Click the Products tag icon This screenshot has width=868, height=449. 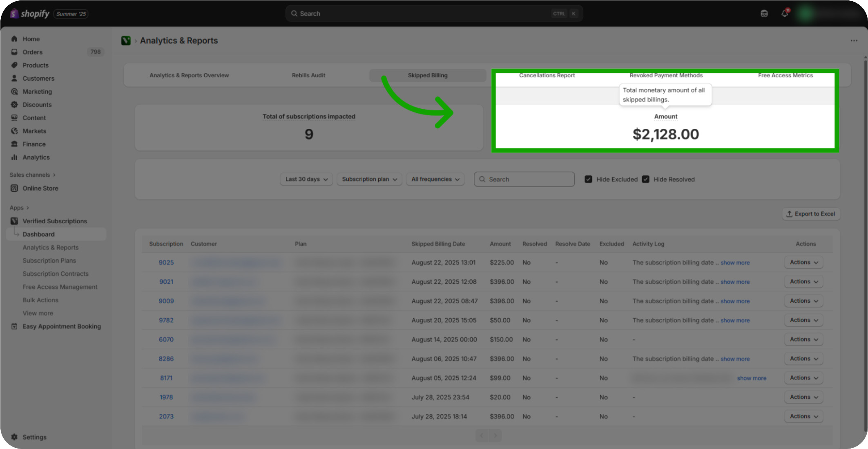(14, 65)
